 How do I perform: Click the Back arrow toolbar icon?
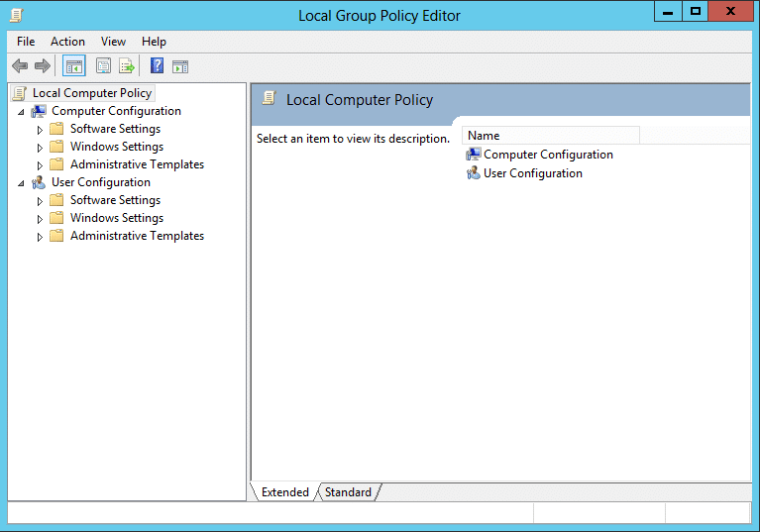coord(20,66)
